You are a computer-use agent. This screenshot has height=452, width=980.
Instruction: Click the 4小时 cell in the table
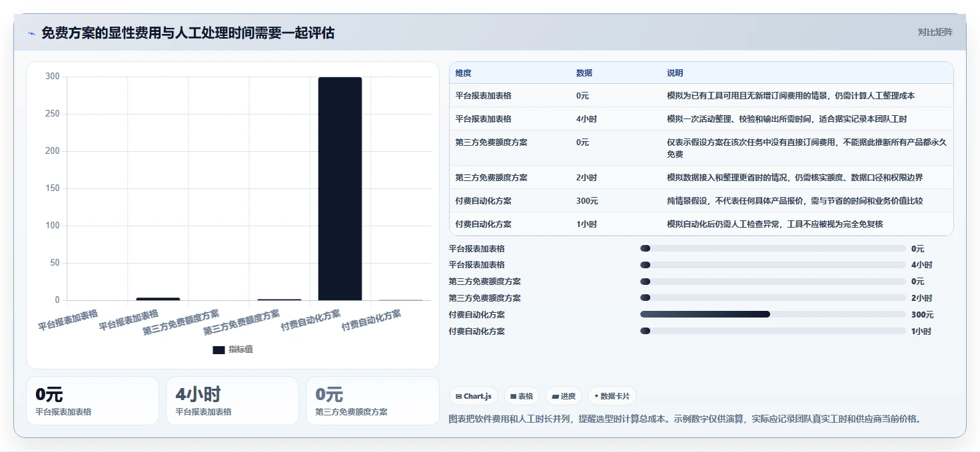point(586,119)
